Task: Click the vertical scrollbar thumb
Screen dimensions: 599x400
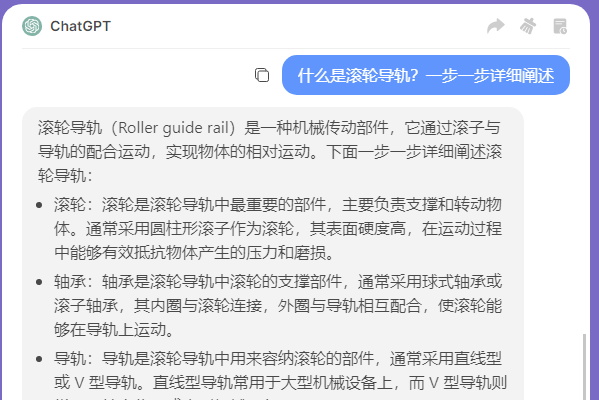Action: 584,367
